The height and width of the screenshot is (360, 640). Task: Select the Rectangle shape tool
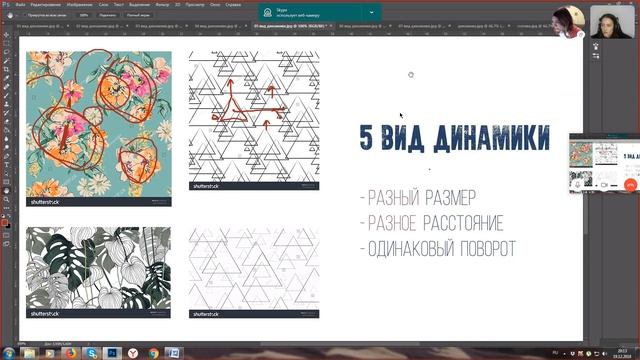6,182
